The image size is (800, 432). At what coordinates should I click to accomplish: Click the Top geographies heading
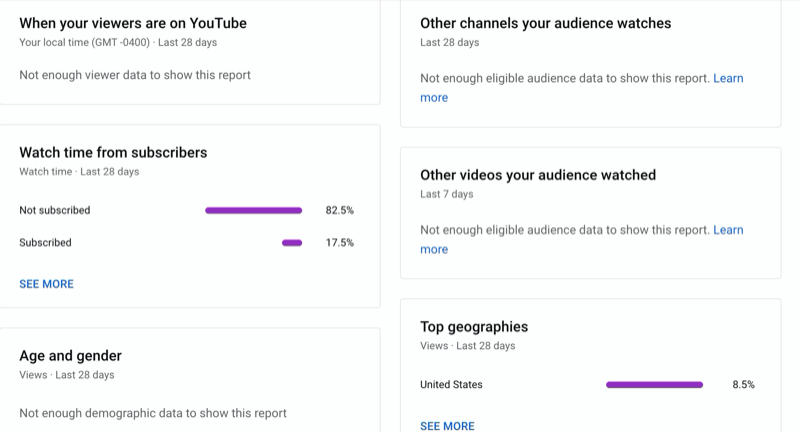coord(474,326)
